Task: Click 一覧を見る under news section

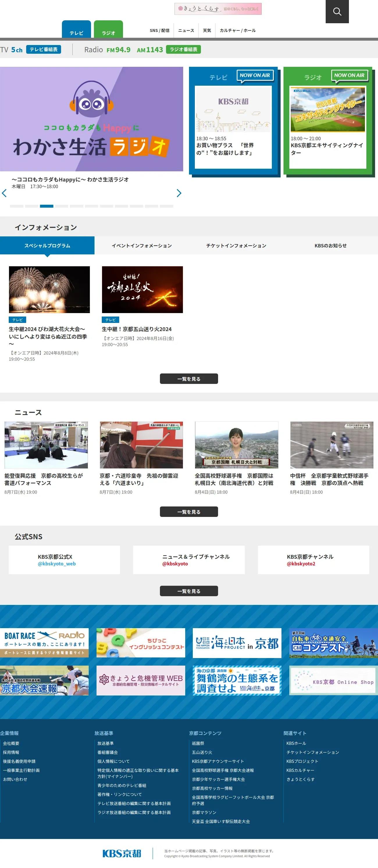Action: point(189,512)
